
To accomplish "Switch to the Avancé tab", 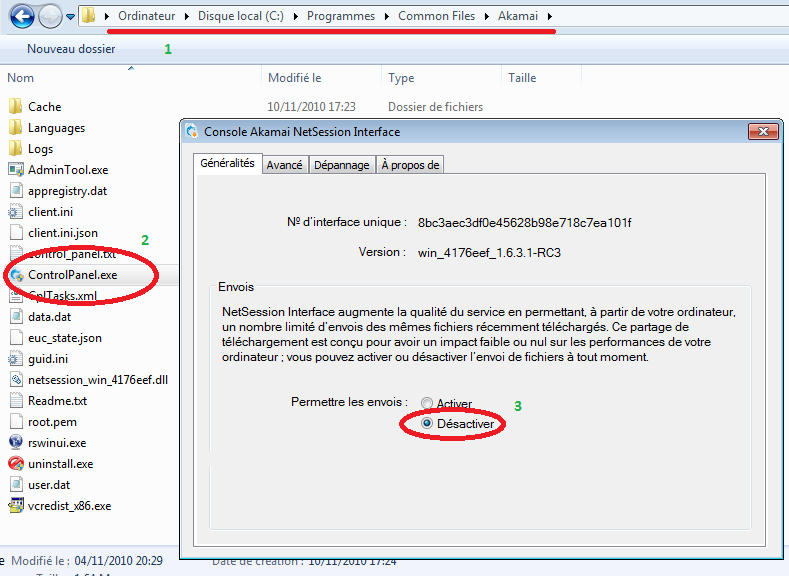I will pyautogui.click(x=284, y=165).
